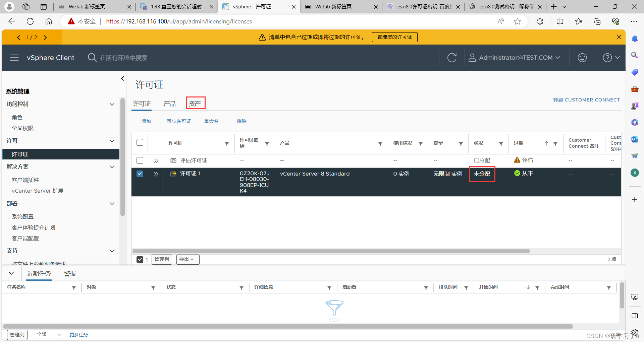Viewport: 644px width, 342px height.
Task: Sort by 过期 column arrow
Action: click(546, 143)
